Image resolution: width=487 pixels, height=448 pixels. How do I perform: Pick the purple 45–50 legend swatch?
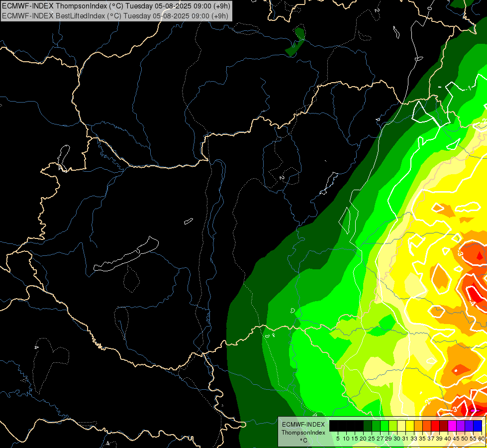[461, 426]
